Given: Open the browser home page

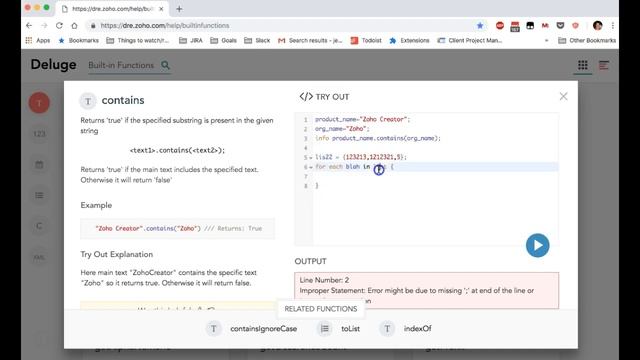Looking at the screenshot, I should (74, 25).
